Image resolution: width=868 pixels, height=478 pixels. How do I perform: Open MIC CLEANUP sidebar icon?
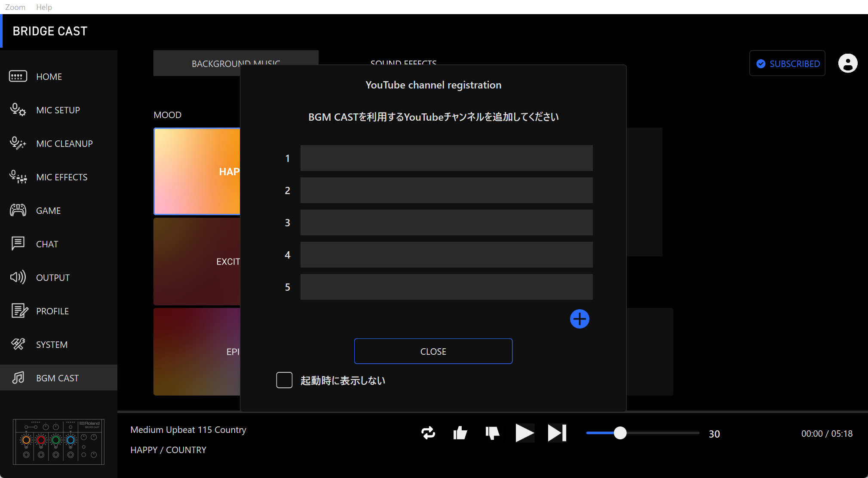coord(18,143)
